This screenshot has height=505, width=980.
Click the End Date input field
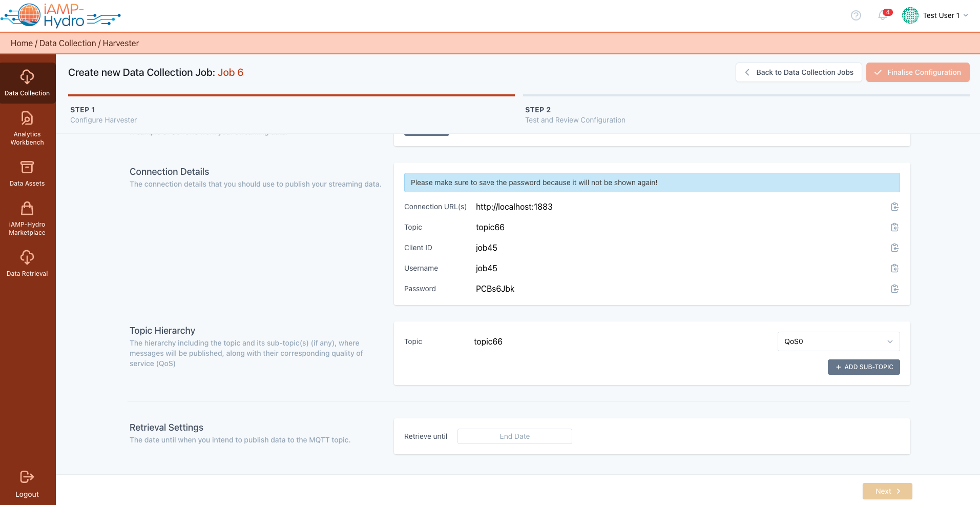coord(514,436)
